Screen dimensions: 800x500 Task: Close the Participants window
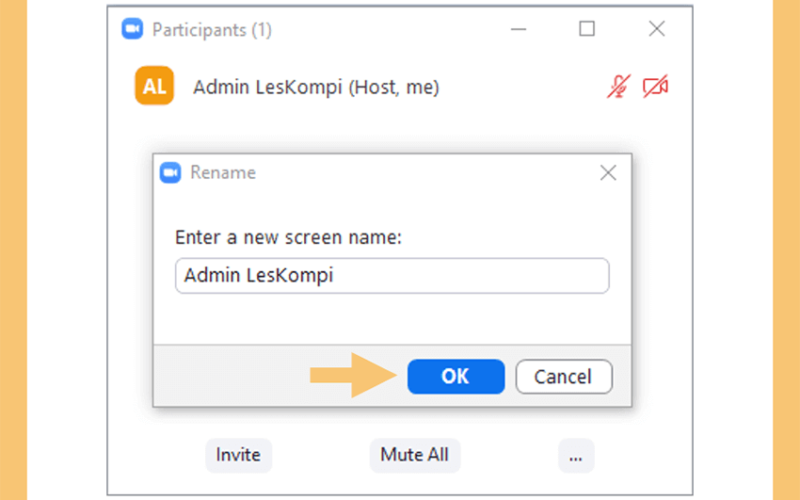click(657, 29)
